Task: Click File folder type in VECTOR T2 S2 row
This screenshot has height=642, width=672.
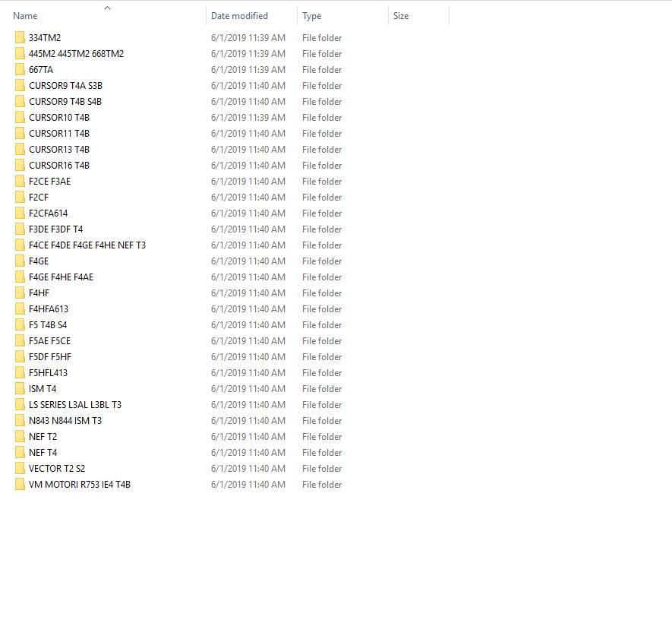Action: (322, 468)
